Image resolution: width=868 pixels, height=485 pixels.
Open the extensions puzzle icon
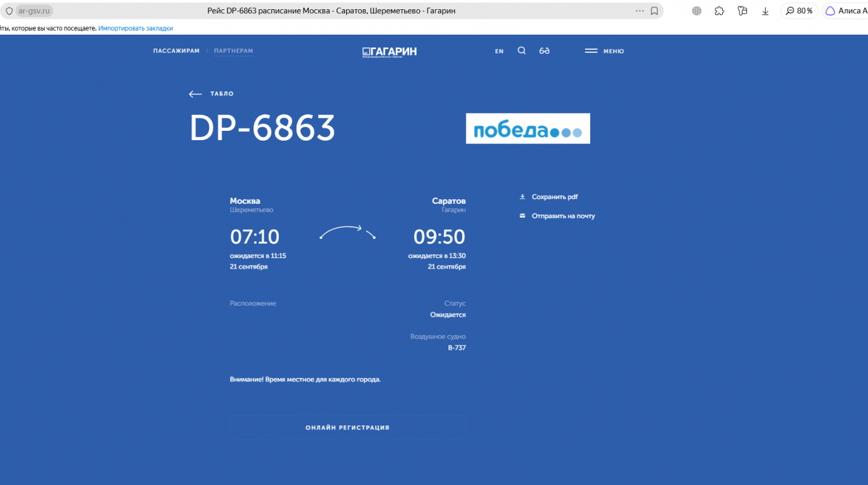(719, 11)
